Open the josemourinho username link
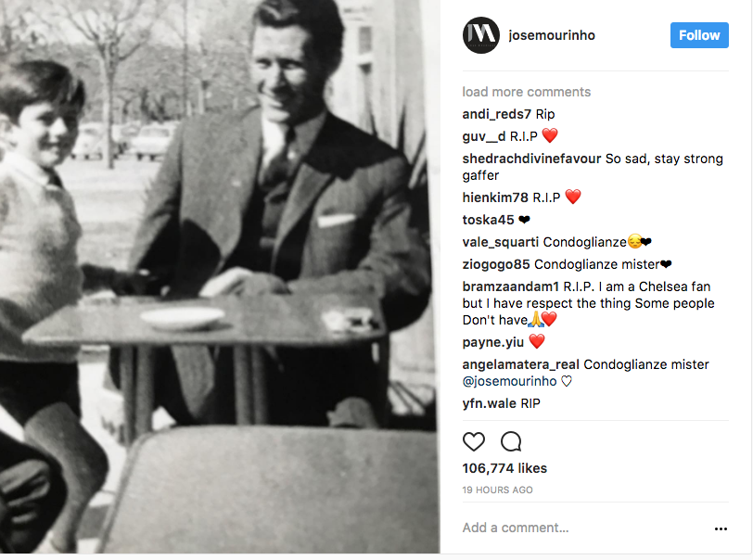The height and width of the screenshot is (560, 753). 551,35
